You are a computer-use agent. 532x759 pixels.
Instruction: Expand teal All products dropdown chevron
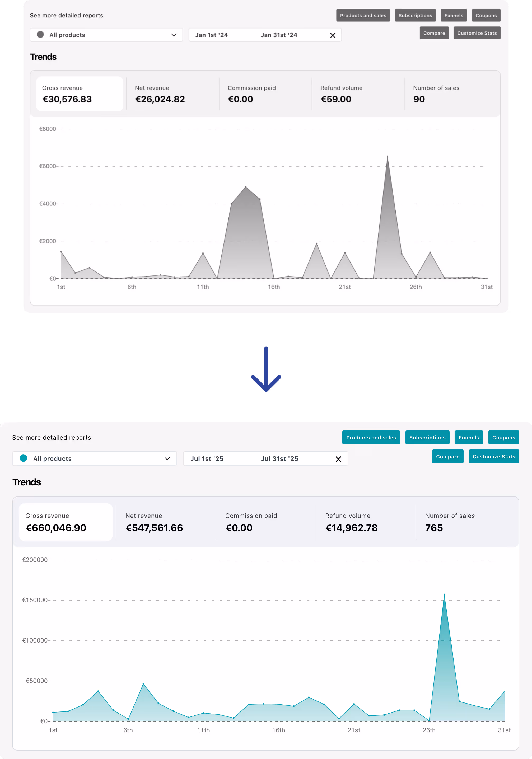(x=167, y=458)
